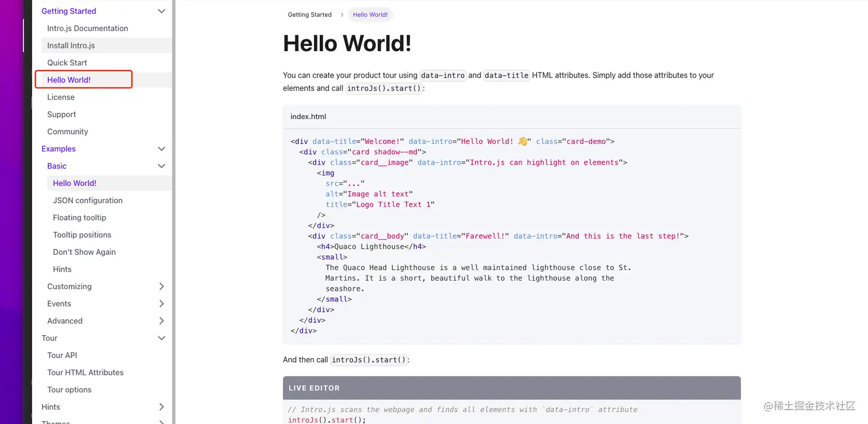Open Tour HTML Attributes page
868x424 pixels.
click(86, 372)
